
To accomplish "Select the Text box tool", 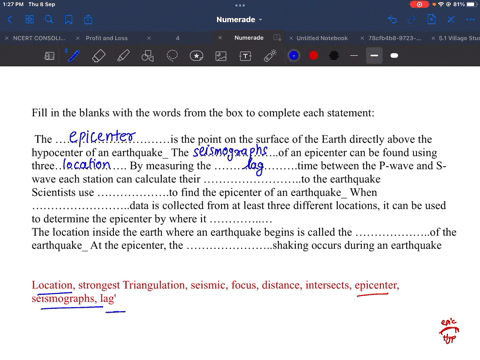I will click(245, 56).
